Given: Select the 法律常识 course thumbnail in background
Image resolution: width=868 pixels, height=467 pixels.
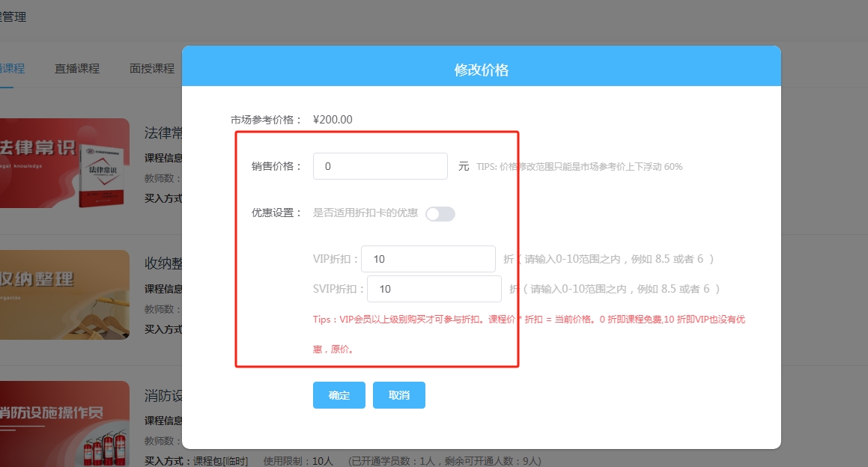Looking at the screenshot, I should (x=64, y=163).
